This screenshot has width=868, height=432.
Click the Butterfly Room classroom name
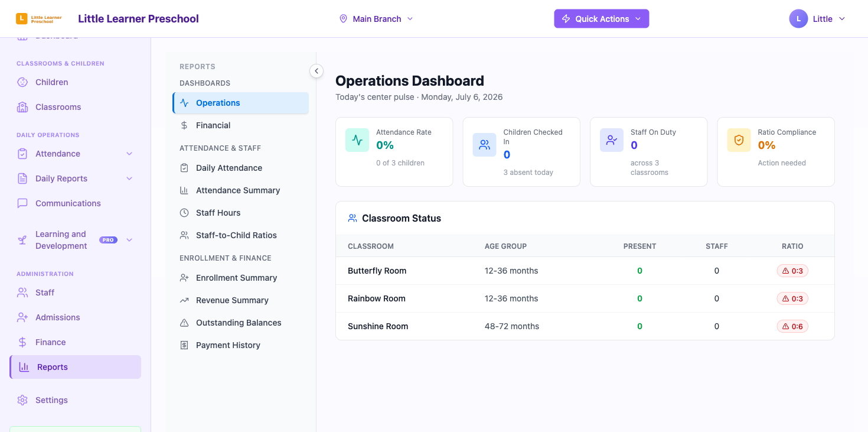tap(377, 271)
